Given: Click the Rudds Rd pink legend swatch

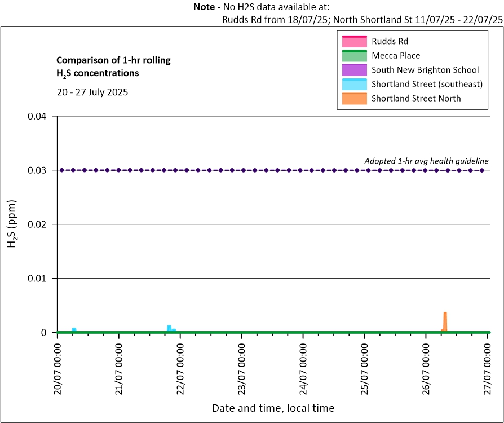Looking at the screenshot, I should tap(354, 41).
